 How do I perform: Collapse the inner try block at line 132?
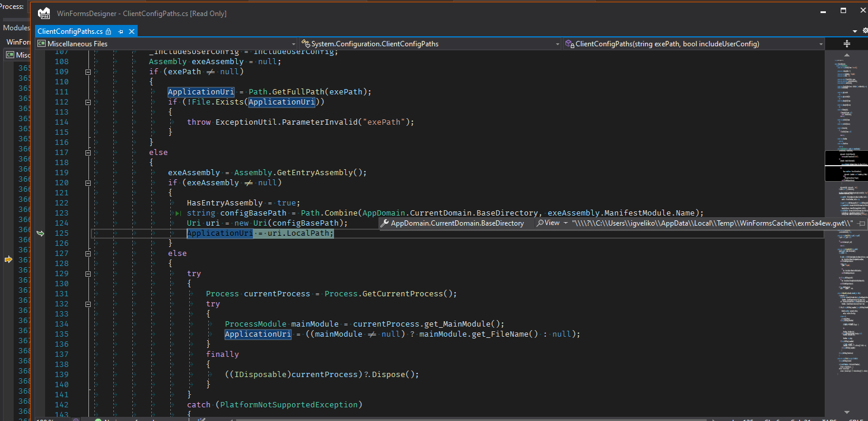click(88, 304)
